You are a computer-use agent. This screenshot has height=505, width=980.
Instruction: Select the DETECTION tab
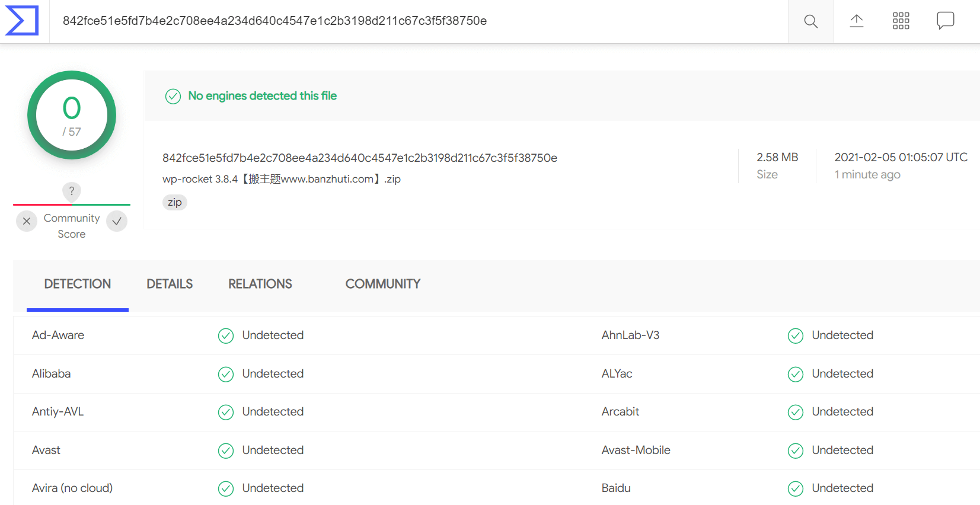(x=78, y=284)
